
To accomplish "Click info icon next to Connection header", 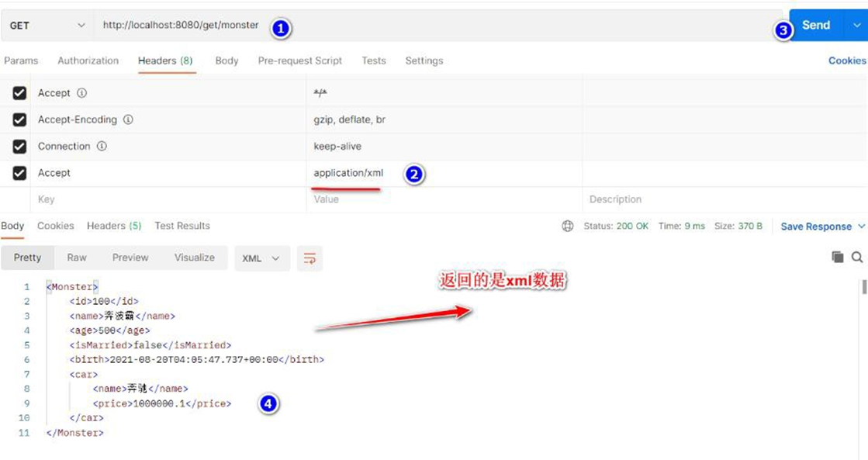I will click(x=102, y=146).
